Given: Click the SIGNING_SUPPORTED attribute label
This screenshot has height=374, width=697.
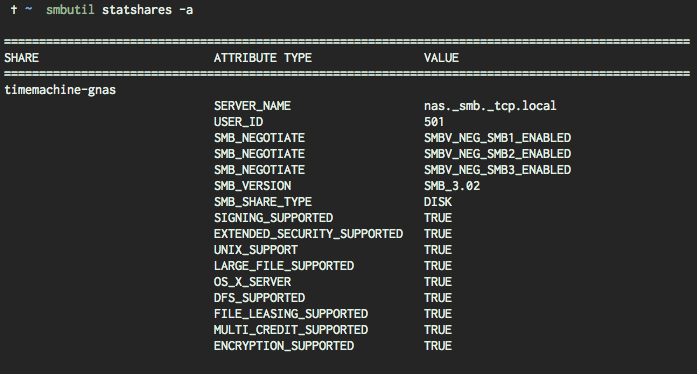Looking at the screenshot, I should (273, 218).
